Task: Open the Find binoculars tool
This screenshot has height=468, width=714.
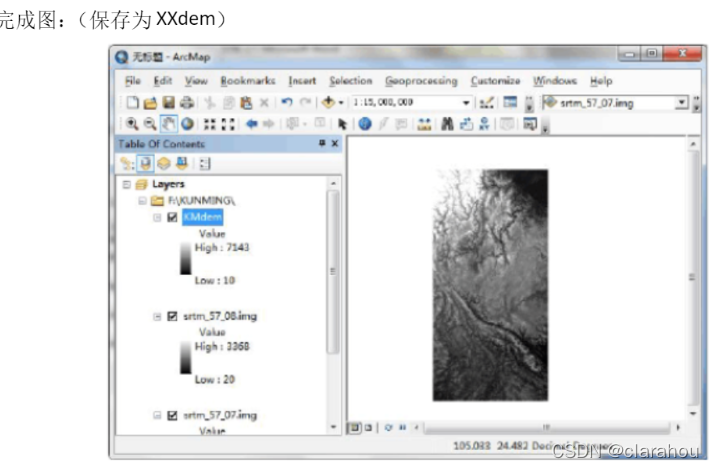Action: [x=447, y=124]
